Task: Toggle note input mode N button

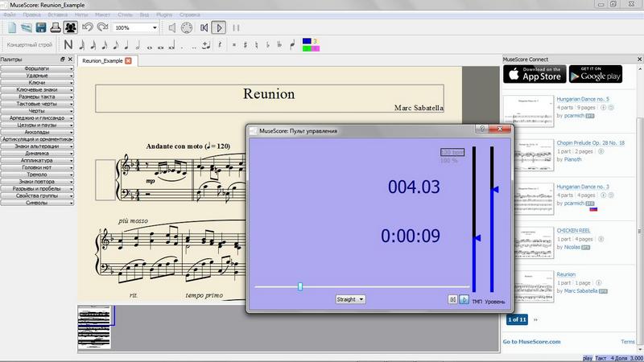Action: (68, 45)
